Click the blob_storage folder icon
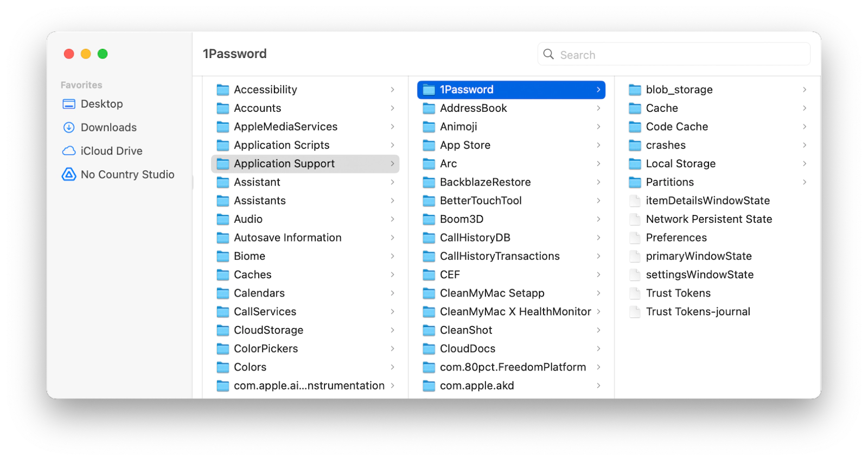The width and height of the screenshot is (868, 461). [x=635, y=89]
